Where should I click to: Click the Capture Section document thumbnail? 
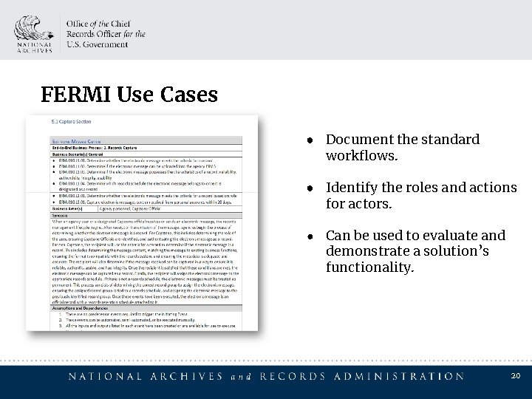coord(142,223)
